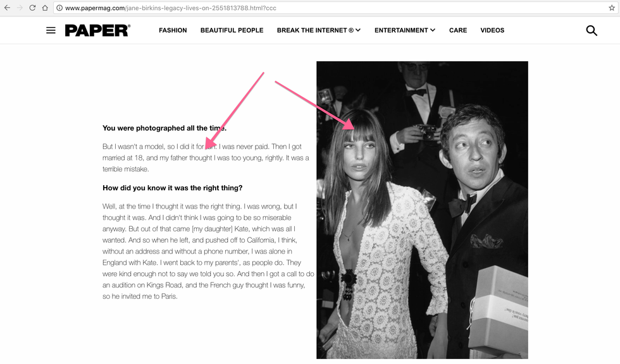The height and width of the screenshot is (364, 620).
Task: Expand the Break the Internet dropdown
Action: [318, 30]
